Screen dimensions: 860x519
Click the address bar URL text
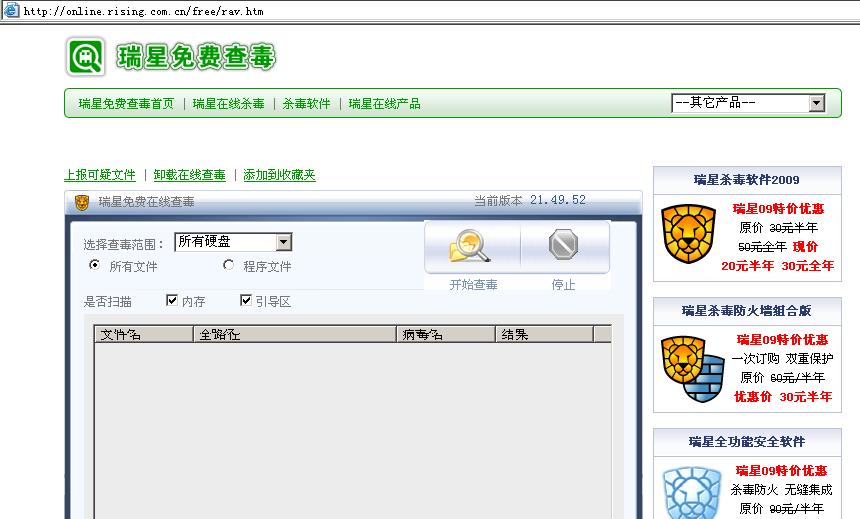coord(143,11)
